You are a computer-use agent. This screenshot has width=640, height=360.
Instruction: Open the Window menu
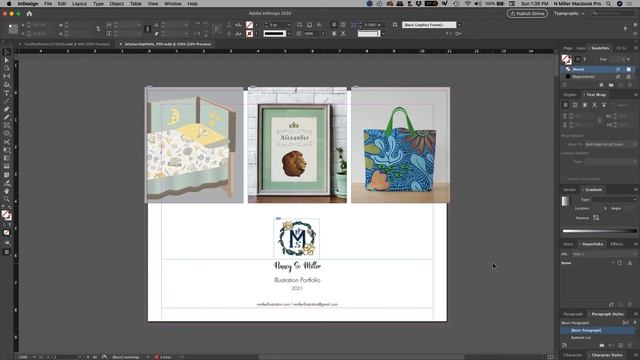tap(173, 4)
